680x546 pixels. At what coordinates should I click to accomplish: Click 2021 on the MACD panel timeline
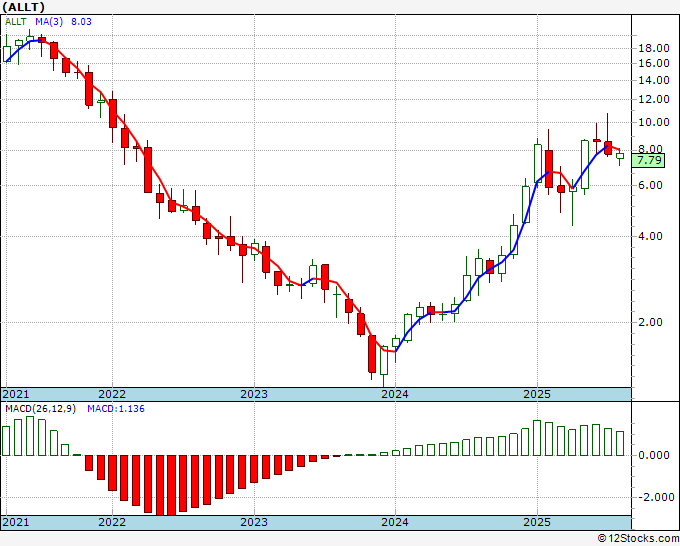(16, 522)
